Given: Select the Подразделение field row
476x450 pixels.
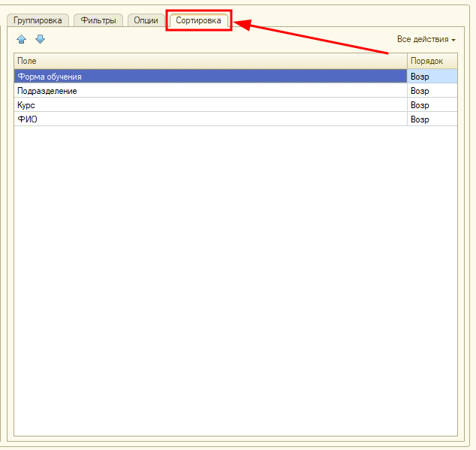Looking at the screenshot, I should pyautogui.click(x=210, y=91).
